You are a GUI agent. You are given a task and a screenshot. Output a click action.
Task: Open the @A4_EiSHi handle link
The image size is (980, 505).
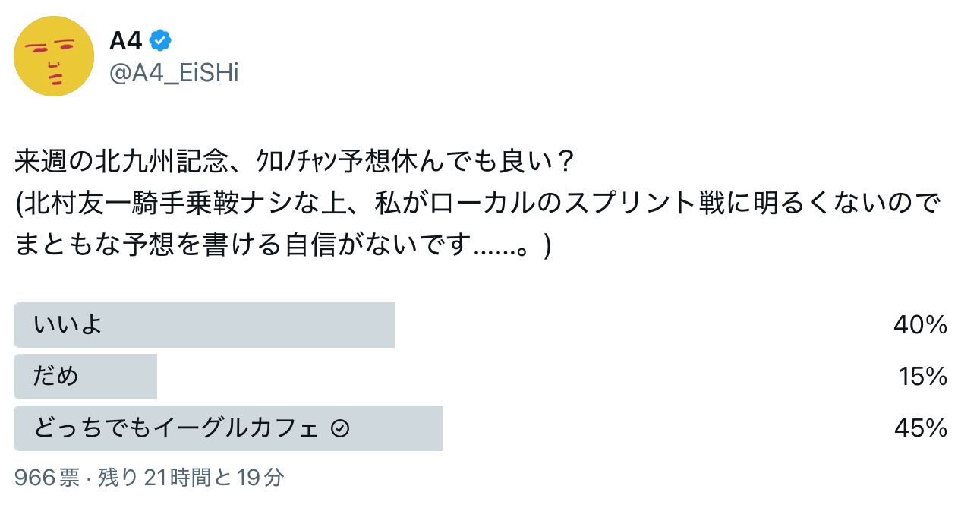point(174,74)
